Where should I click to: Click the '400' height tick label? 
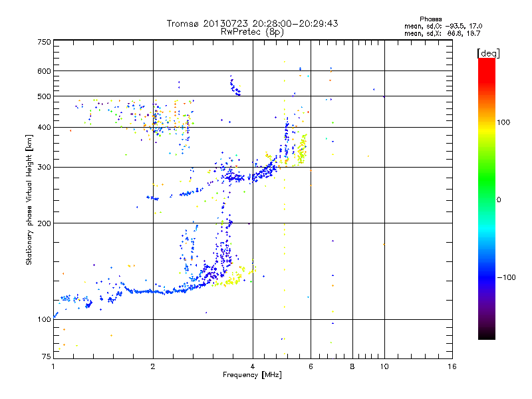pos(44,127)
